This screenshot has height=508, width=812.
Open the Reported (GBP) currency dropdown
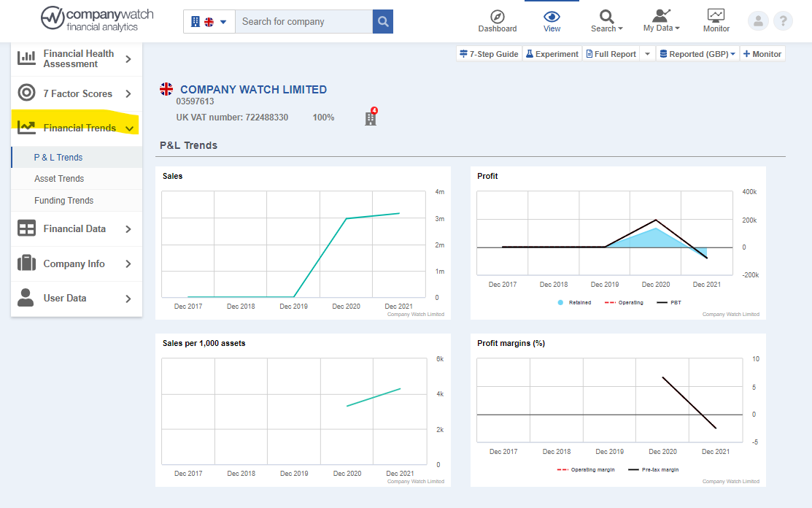[x=697, y=54]
